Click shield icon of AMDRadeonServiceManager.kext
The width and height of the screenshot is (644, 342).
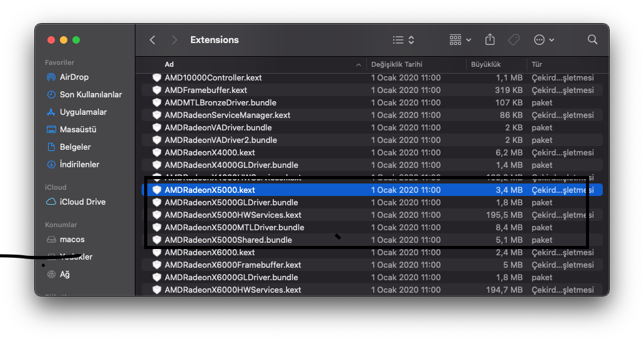tap(157, 115)
